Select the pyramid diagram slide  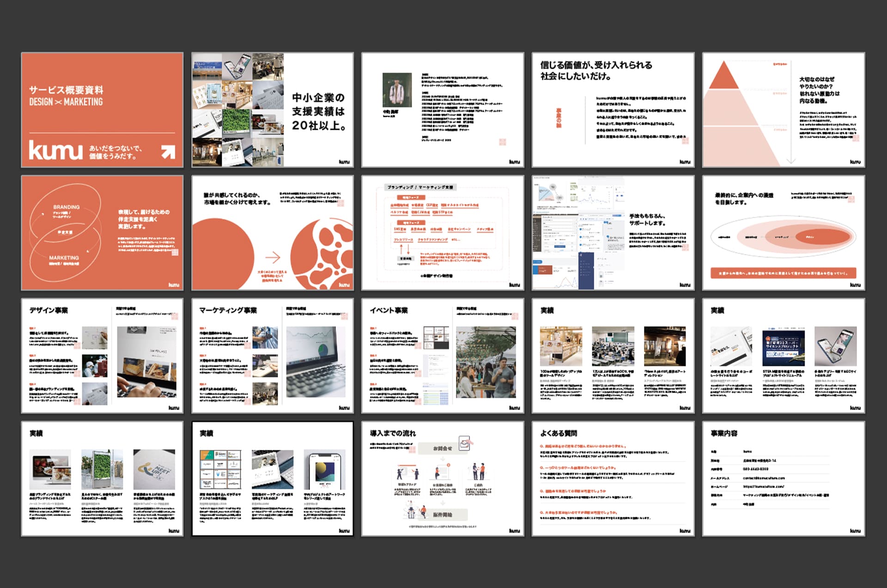point(784,110)
